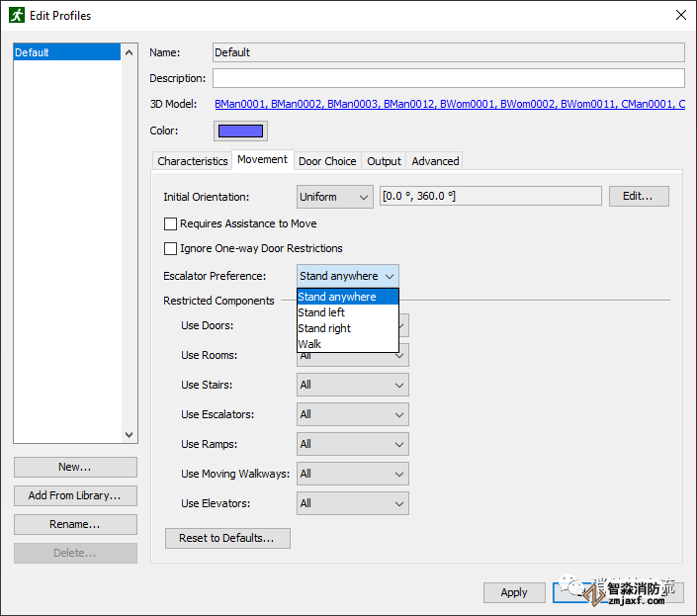This screenshot has height=616, width=697.
Task: Select Walk in the escalator preference list
Action: click(x=310, y=344)
